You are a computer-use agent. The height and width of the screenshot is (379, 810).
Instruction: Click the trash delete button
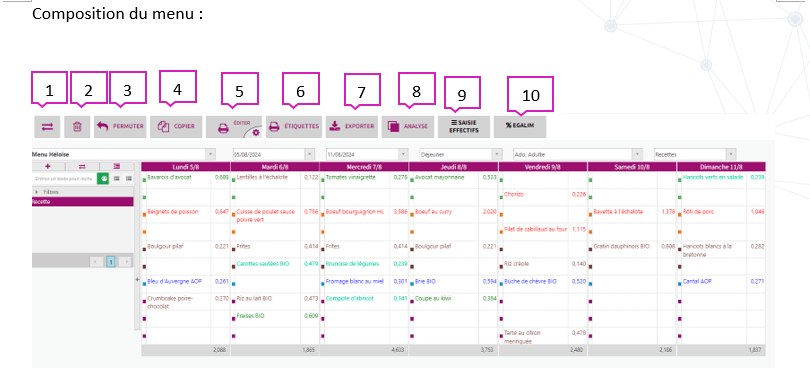[77, 127]
